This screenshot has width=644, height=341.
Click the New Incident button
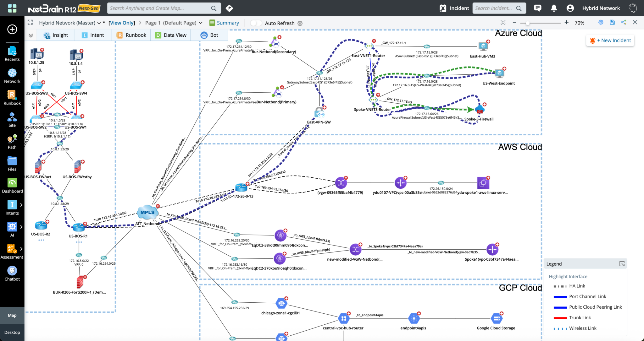tap(610, 41)
